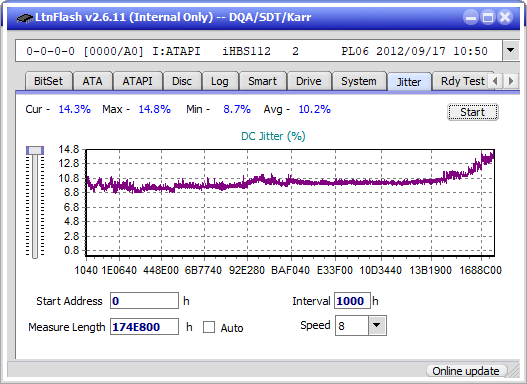Click the Online update button
Viewport: 527px width, 384px height.
coord(466,371)
